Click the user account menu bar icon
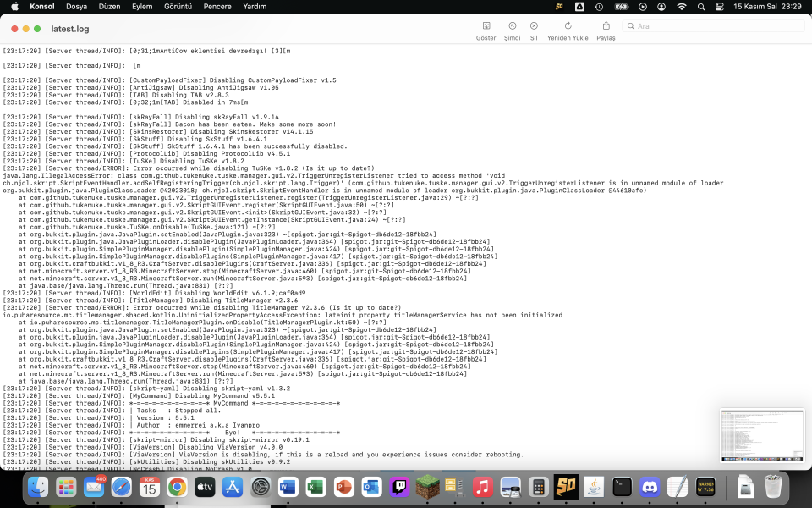The height and width of the screenshot is (508, 812). [661, 7]
